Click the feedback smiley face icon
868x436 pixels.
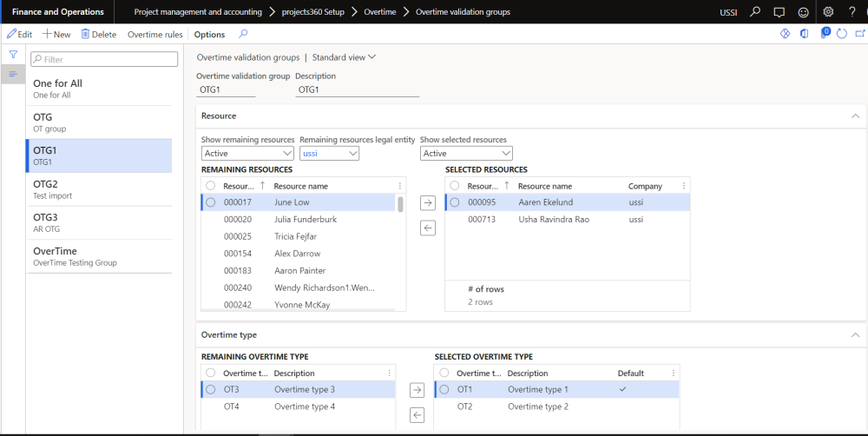[803, 12]
